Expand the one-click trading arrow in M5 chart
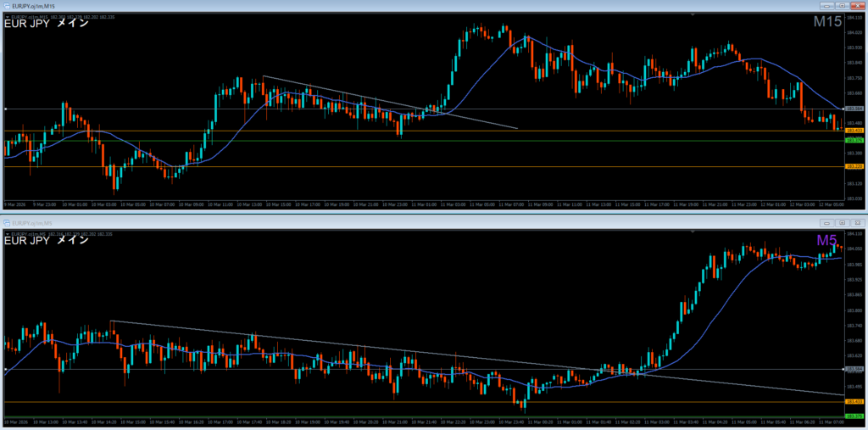 tap(8, 232)
